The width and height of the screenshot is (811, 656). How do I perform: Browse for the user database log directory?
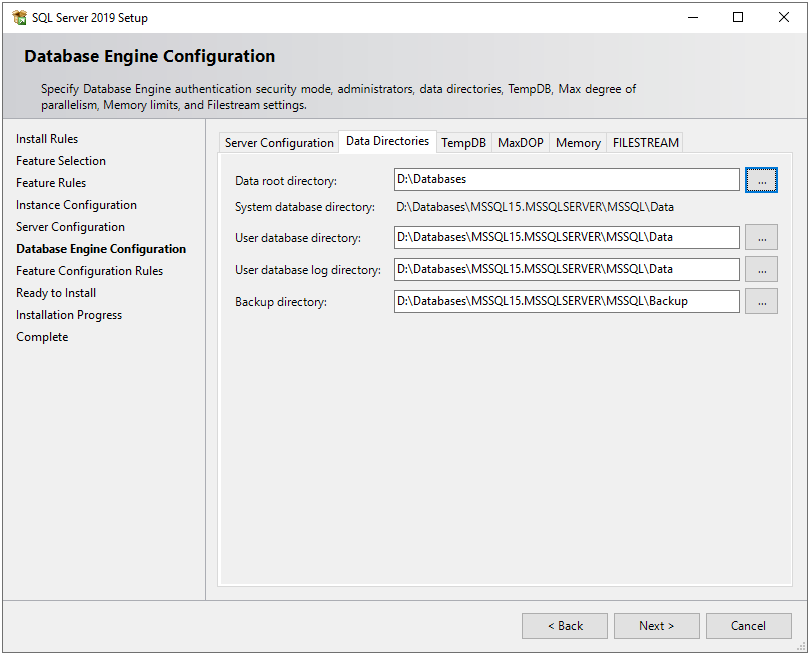761,269
